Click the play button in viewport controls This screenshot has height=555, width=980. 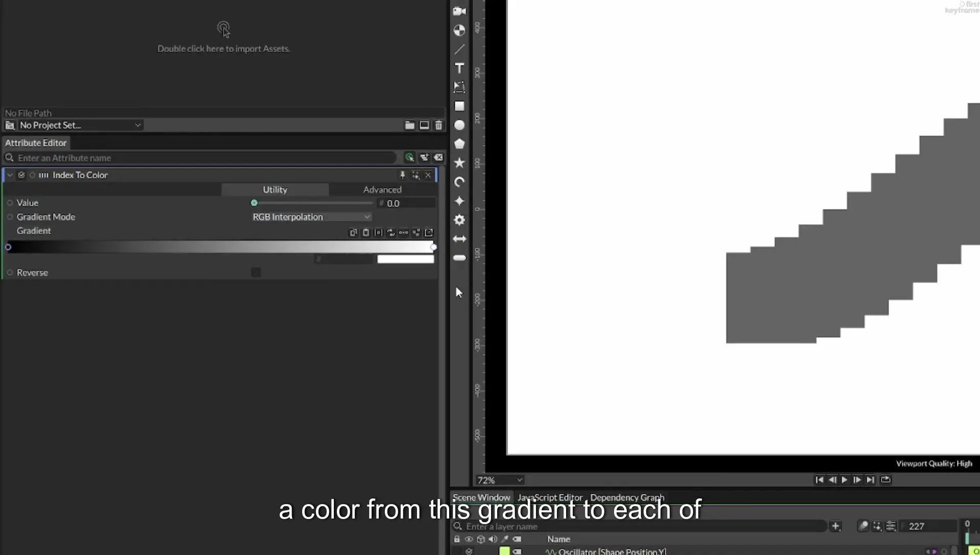pyautogui.click(x=844, y=480)
